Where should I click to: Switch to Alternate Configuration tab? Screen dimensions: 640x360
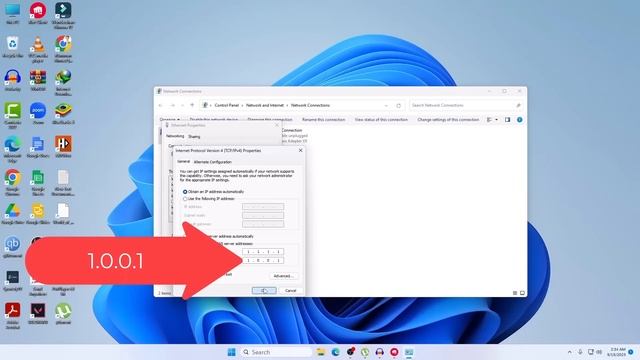click(x=213, y=162)
